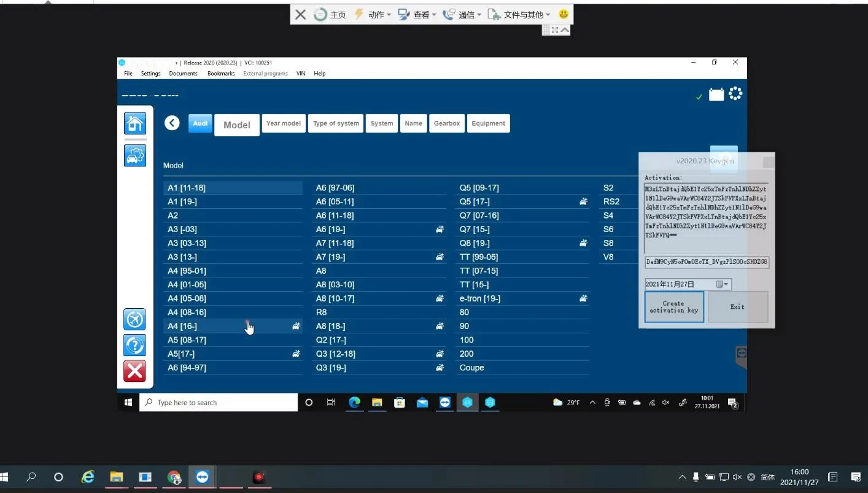
Task: Select model Q7 [15-]
Action: tap(522, 229)
